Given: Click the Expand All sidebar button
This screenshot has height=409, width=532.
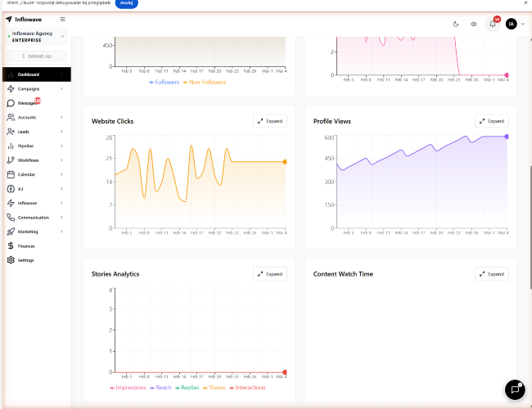Looking at the screenshot, I should coord(35,56).
